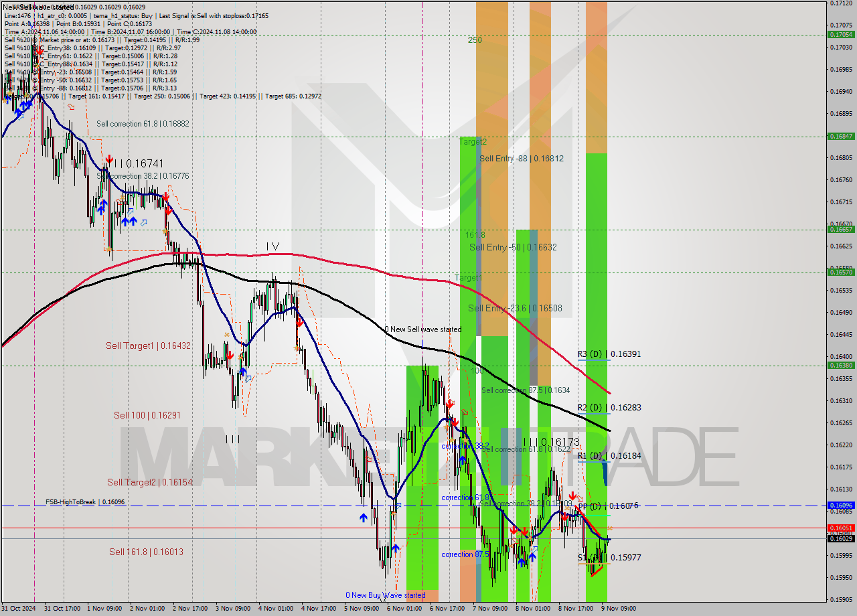Click the '2 Nov 17:00' time axis label
The image size is (857, 616).
pos(190,609)
